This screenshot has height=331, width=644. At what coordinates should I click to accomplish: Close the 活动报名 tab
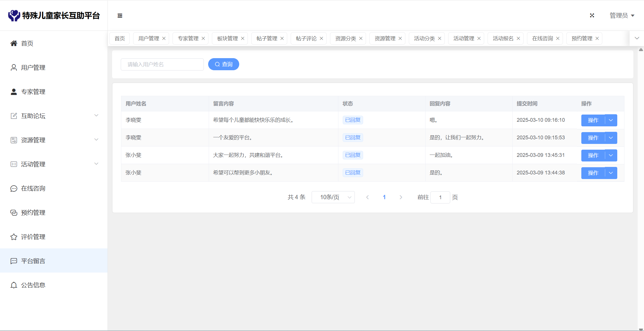pyautogui.click(x=518, y=39)
